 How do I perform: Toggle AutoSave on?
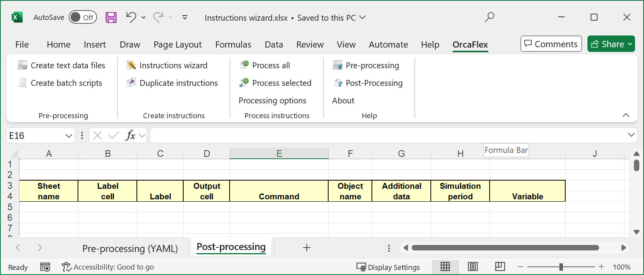click(x=83, y=18)
